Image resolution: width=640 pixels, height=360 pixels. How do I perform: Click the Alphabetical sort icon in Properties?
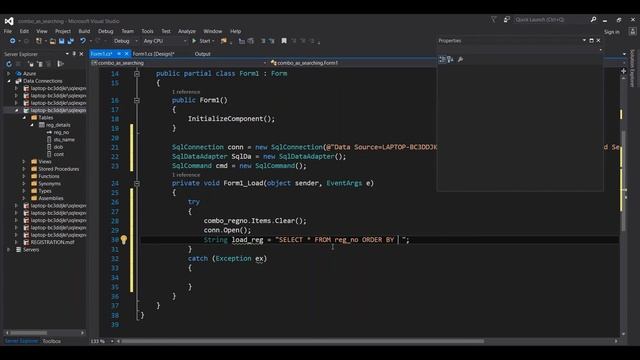point(450,60)
